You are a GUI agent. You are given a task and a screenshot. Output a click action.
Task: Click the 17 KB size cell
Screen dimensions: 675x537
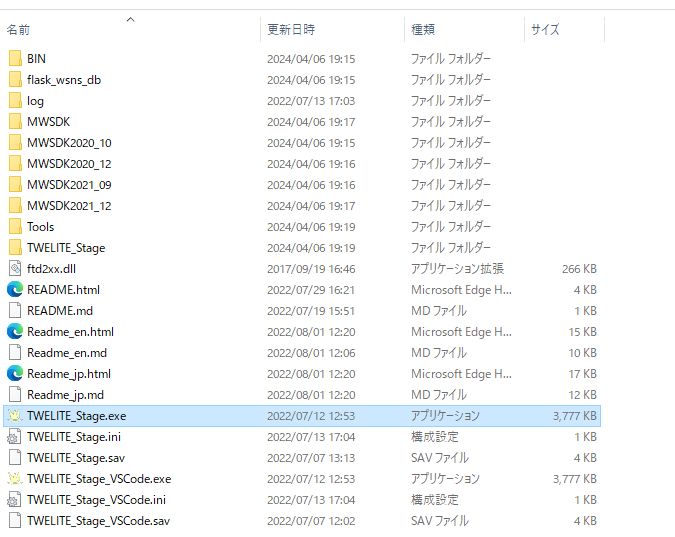[582, 374]
